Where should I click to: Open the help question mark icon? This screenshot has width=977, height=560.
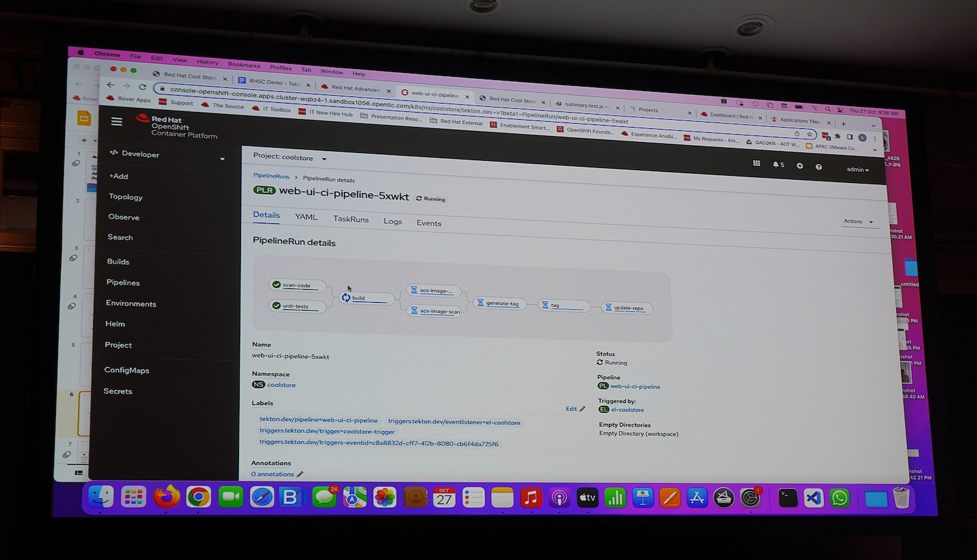pyautogui.click(x=819, y=167)
